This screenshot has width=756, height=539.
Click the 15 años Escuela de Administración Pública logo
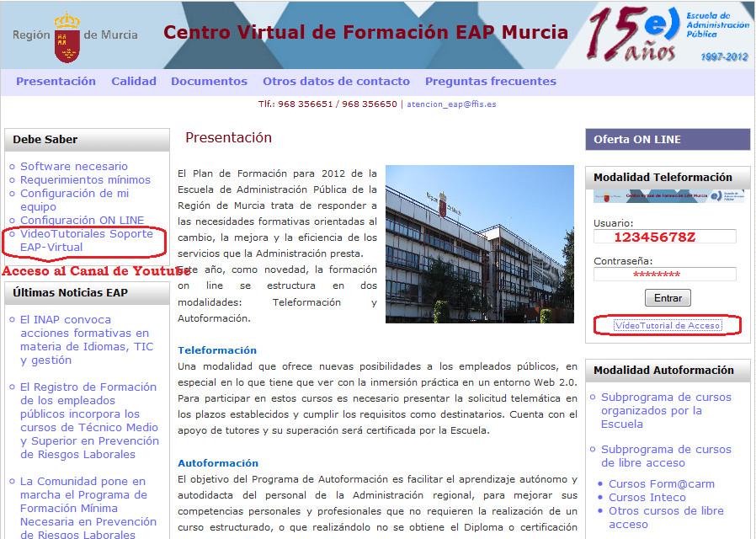pos(668,35)
